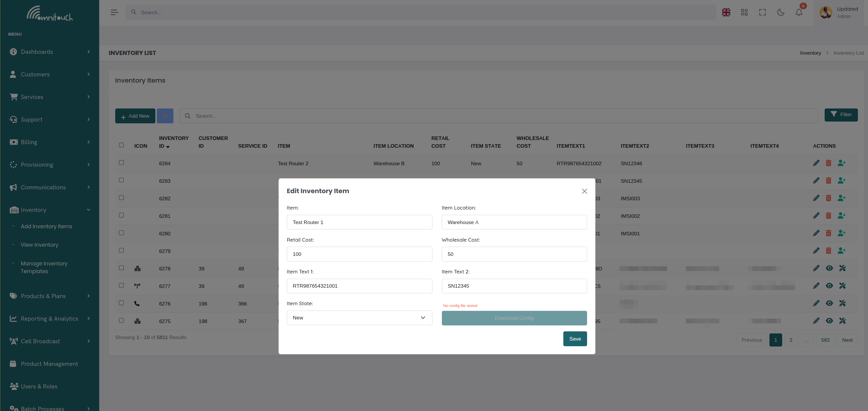Image resolution: width=868 pixels, height=411 pixels.
Task: Select the checkbox for inventory 6275
Action: click(121, 320)
